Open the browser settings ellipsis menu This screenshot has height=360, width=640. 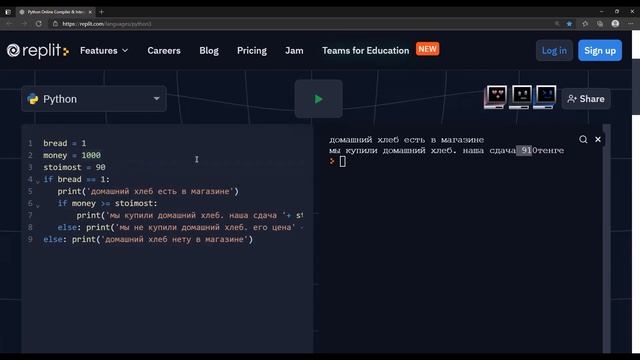tap(631, 24)
